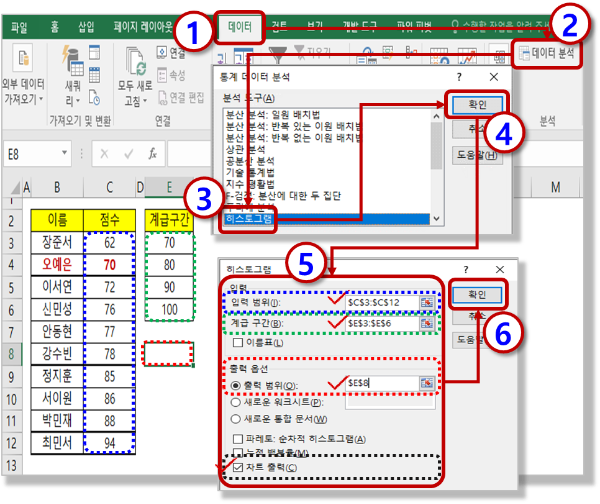Viewport: 600px width, 504px height.
Task: Click 취소 in the 통계 데이터 분석 dialog
Action: point(477,129)
